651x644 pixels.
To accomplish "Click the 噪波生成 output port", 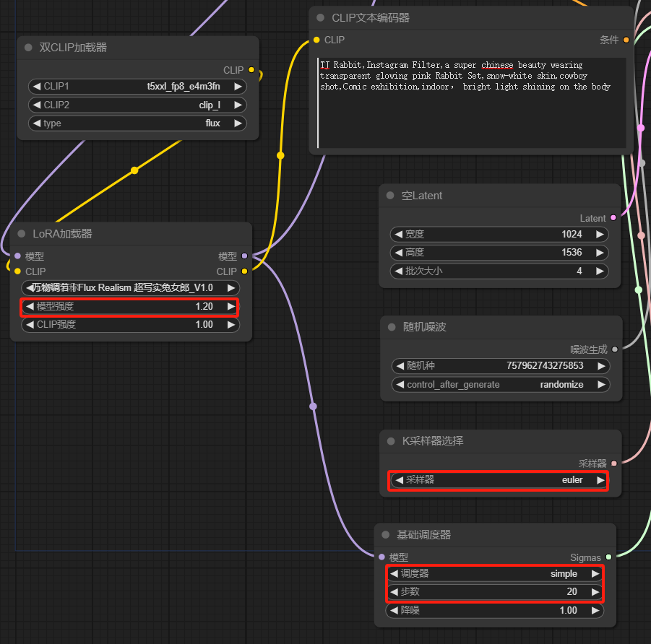I will (x=615, y=349).
